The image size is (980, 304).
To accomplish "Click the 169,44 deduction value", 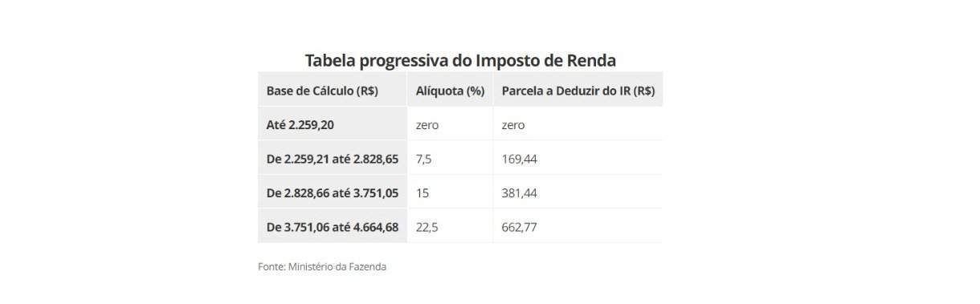I will (x=520, y=159).
